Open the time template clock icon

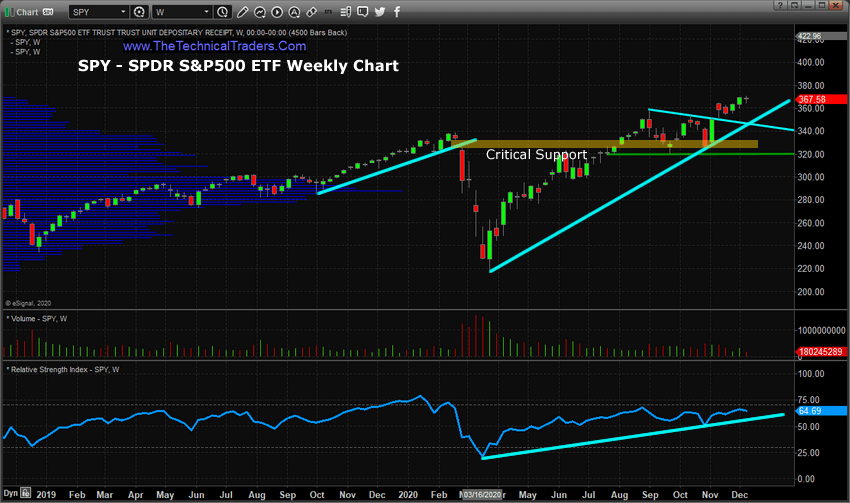pos(222,12)
